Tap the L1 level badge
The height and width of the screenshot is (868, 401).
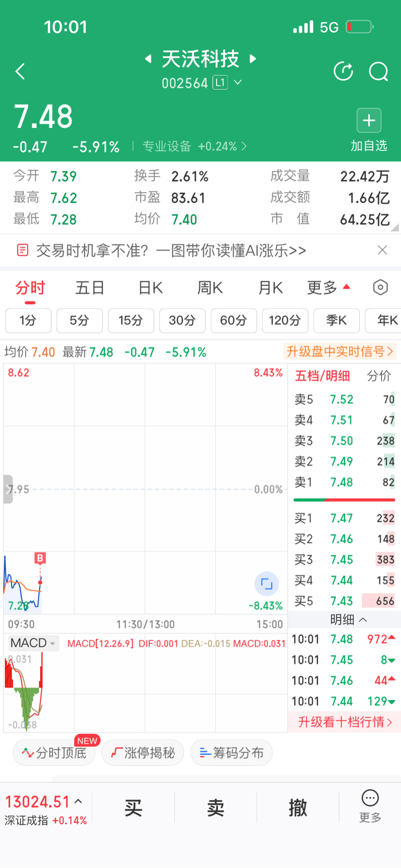(220, 82)
